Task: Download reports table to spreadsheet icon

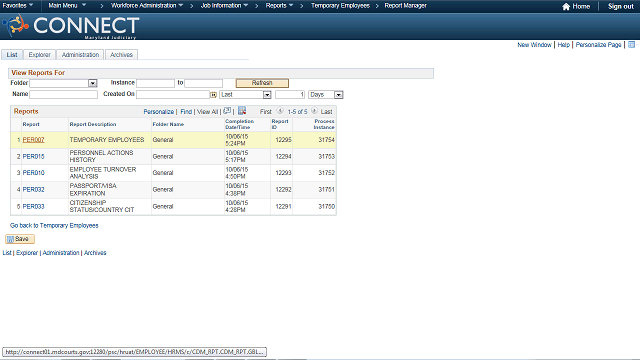Action: click(242, 111)
